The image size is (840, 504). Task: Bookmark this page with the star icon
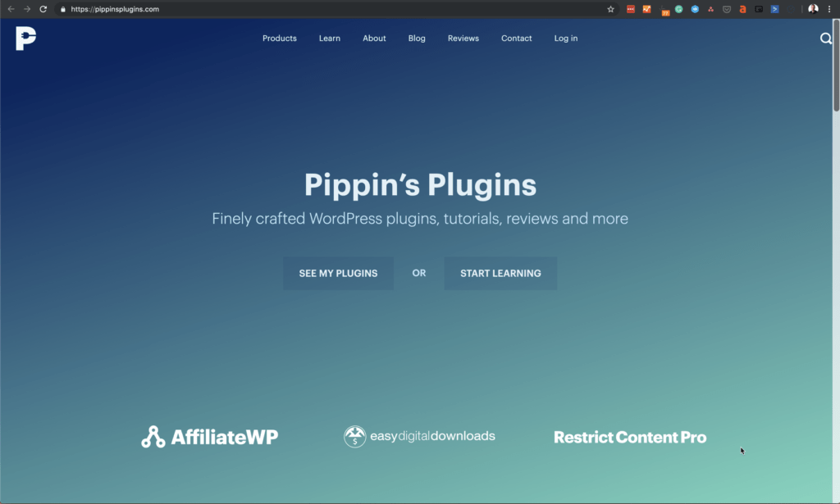pos(610,9)
